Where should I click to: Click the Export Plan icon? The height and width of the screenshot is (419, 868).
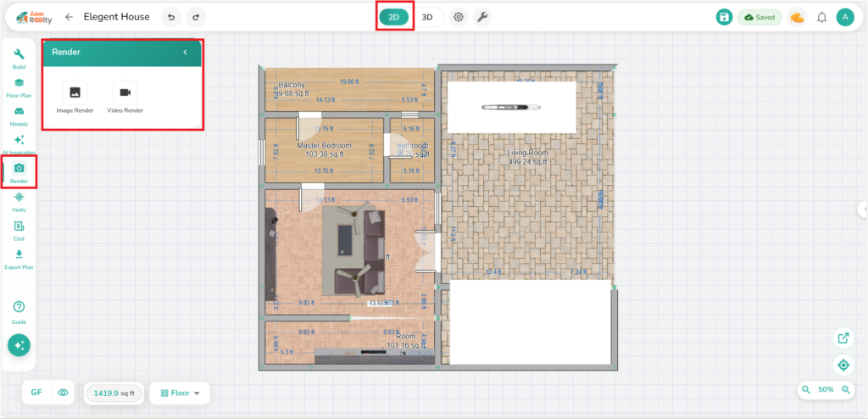19,257
